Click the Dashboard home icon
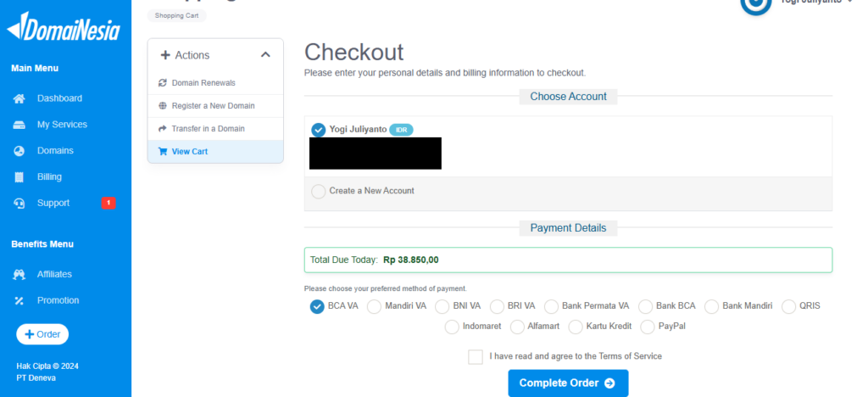The image size is (868, 397). pyautogui.click(x=19, y=98)
